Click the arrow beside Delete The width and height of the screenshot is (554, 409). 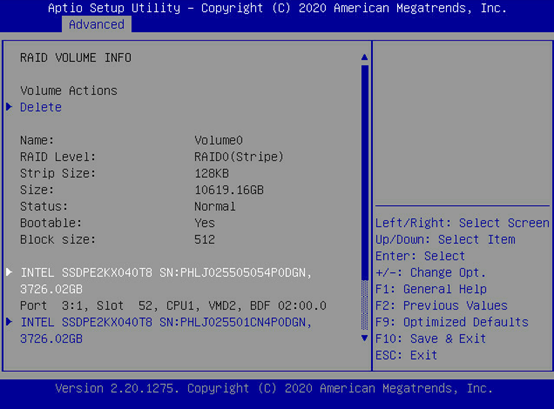pyautogui.click(x=9, y=107)
